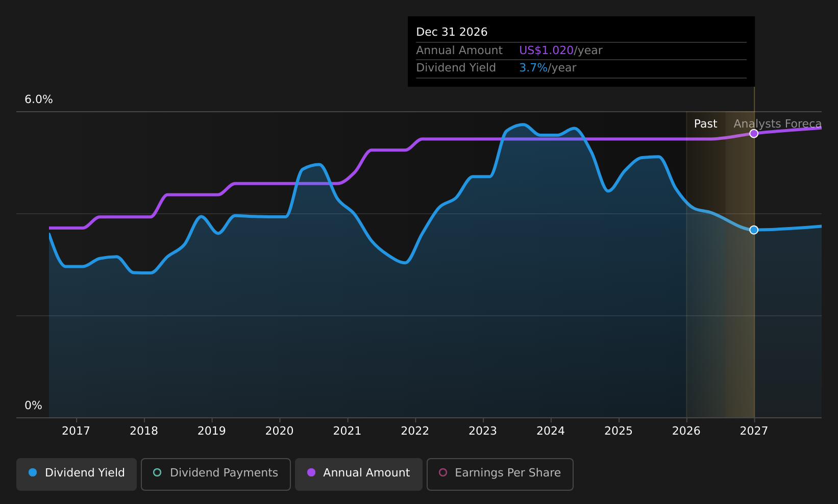Click the 2019 x-axis year label
Screen dimensions: 838x504
click(x=212, y=431)
